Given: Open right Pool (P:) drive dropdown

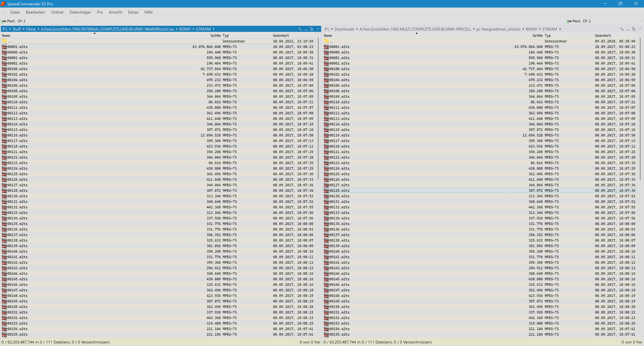Looking at the screenshot, I should (x=640, y=21).
